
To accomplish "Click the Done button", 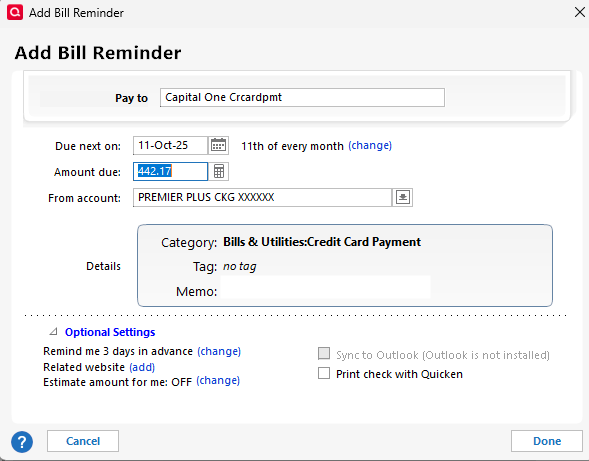I will pyautogui.click(x=547, y=441).
